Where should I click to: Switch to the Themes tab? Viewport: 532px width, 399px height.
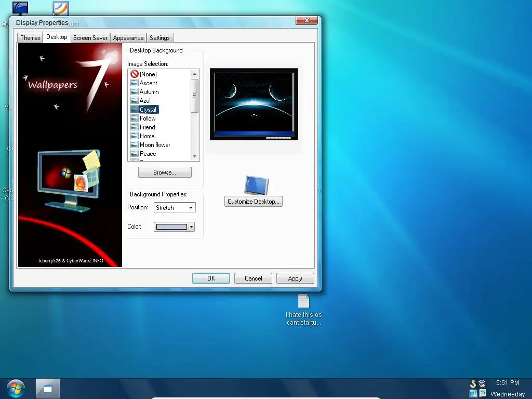(30, 37)
